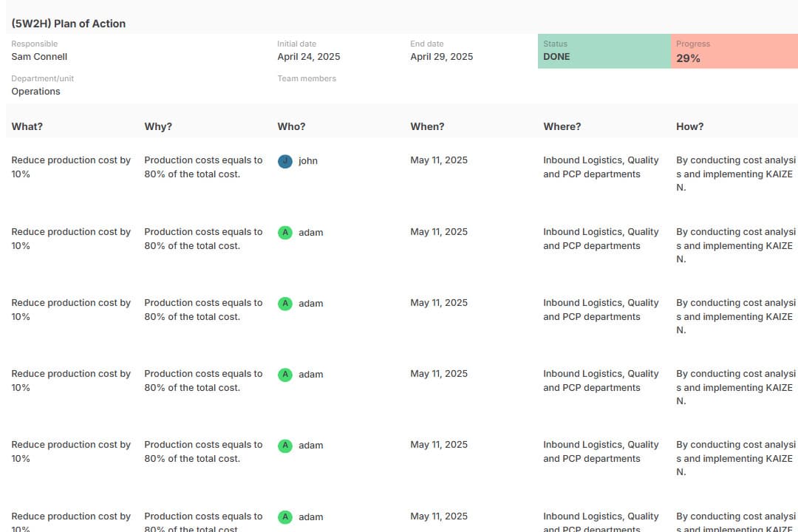Viewport: 798px width, 532px height.
Task: Click the Who? column header
Action: pyautogui.click(x=291, y=126)
